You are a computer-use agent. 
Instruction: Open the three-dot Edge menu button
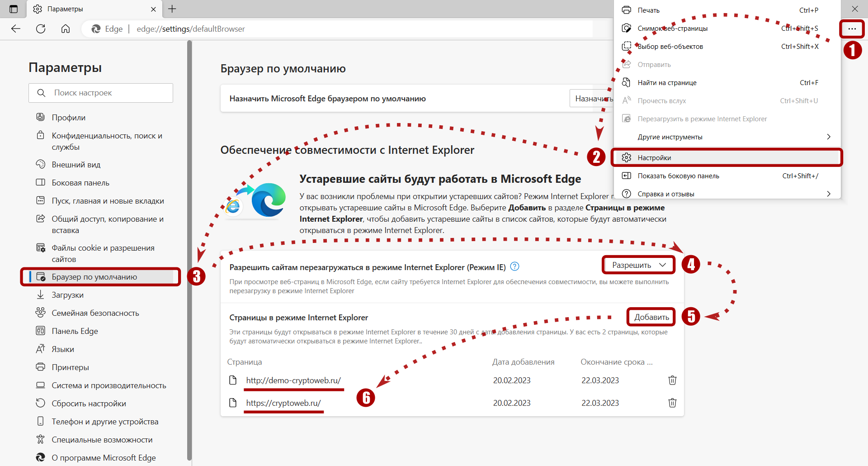pyautogui.click(x=852, y=29)
